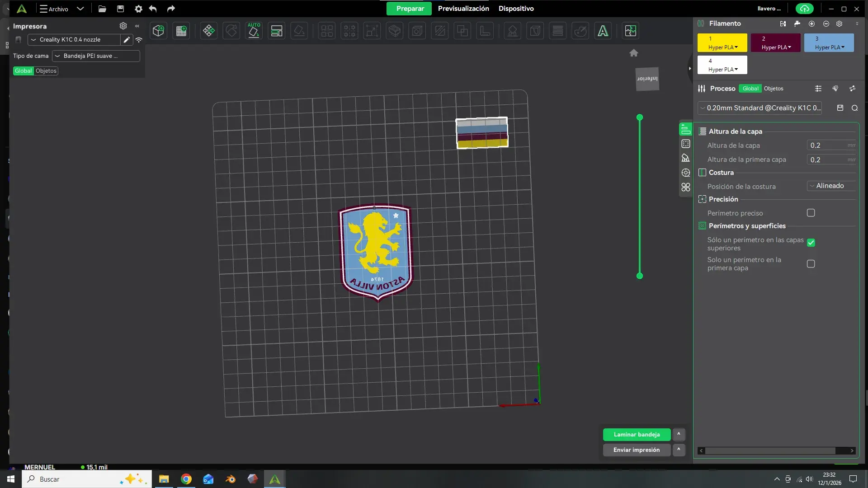Screen dimensions: 868x488
Task: Edit printer preset with pencil icon
Action: (x=127, y=40)
